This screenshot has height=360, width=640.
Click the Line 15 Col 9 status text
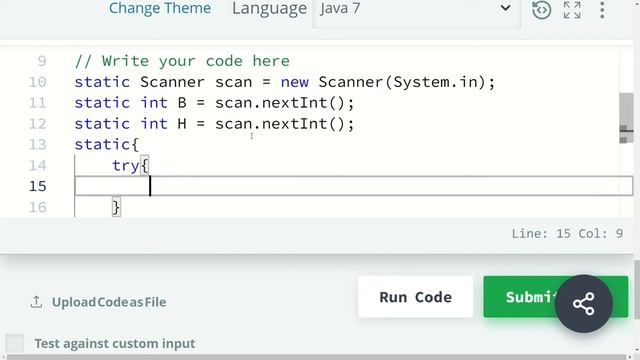tap(567, 233)
